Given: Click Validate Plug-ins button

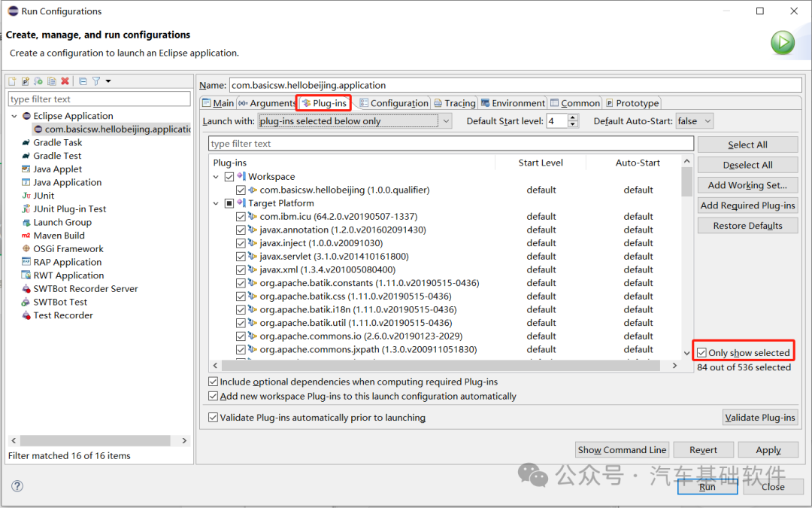Looking at the screenshot, I should point(759,417).
